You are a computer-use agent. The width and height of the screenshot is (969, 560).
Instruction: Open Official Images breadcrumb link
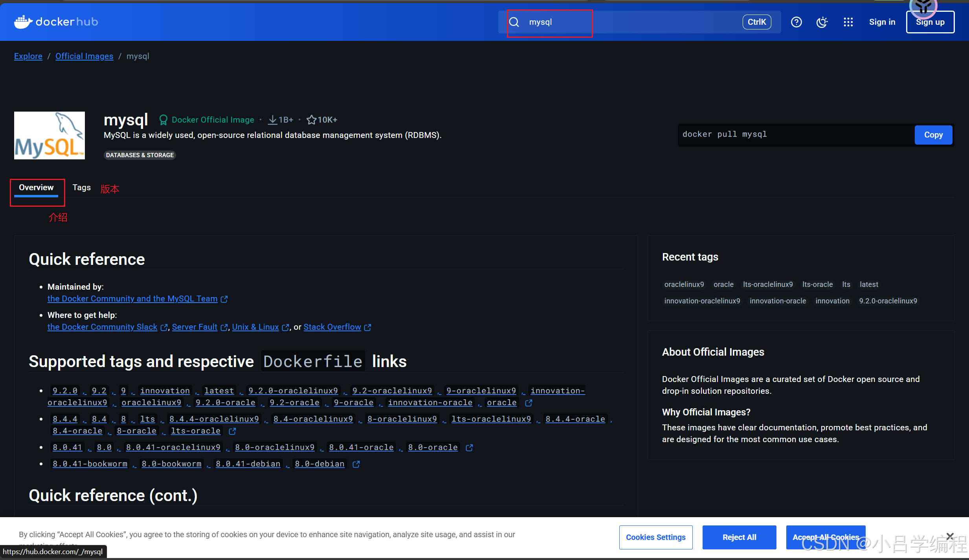pyautogui.click(x=84, y=56)
